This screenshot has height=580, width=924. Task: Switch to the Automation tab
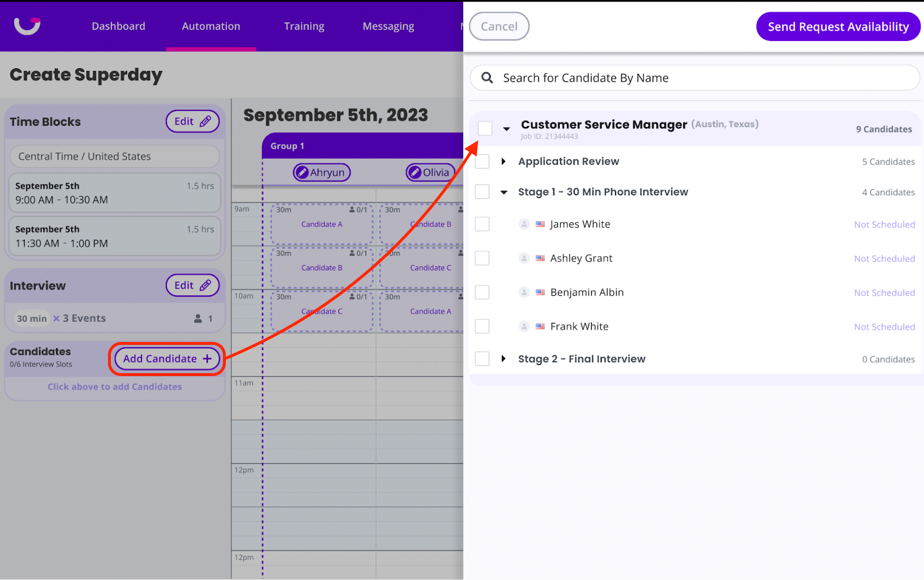[211, 26]
